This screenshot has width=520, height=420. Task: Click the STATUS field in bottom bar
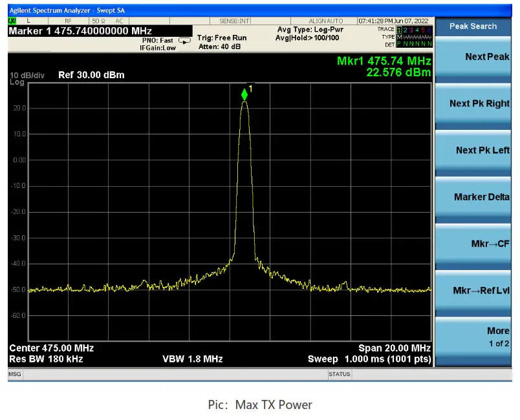click(x=340, y=374)
